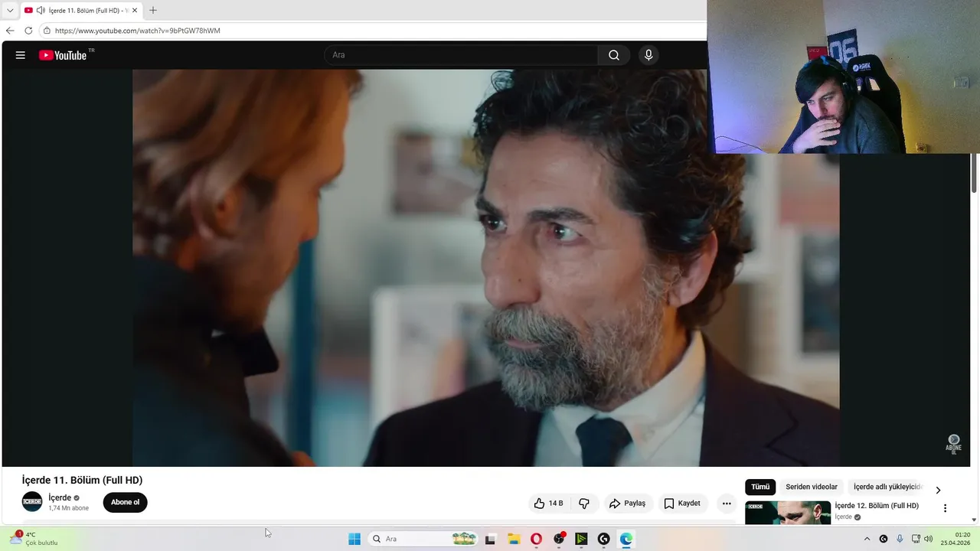Click the 1,74 Mn abone text

(x=69, y=508)
